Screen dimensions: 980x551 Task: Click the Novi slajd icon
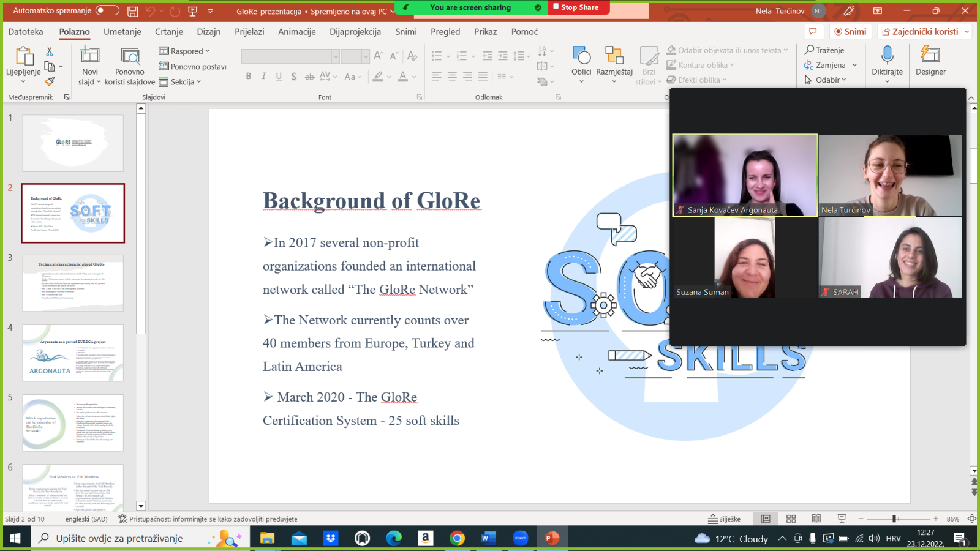pos(90,56)
